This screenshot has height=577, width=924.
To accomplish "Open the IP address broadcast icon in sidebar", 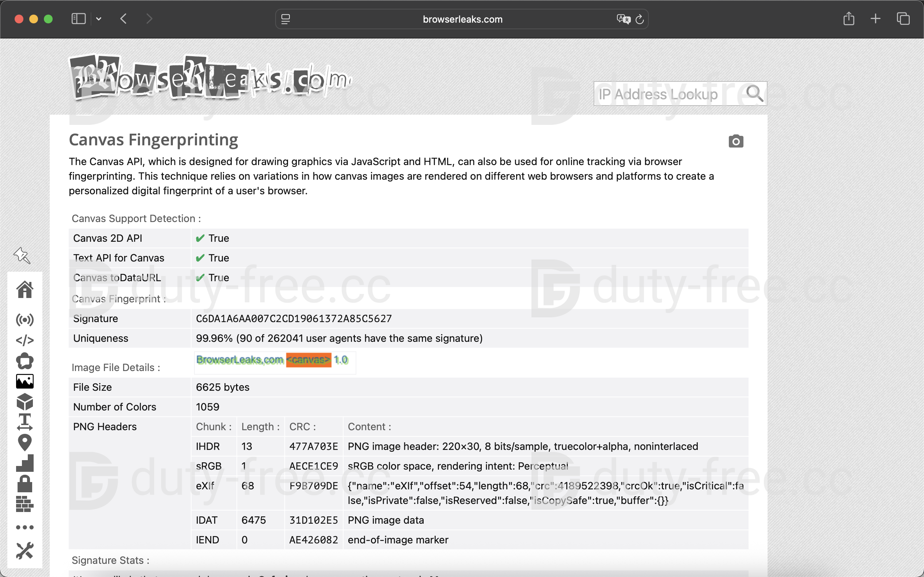I will [25, 320].
